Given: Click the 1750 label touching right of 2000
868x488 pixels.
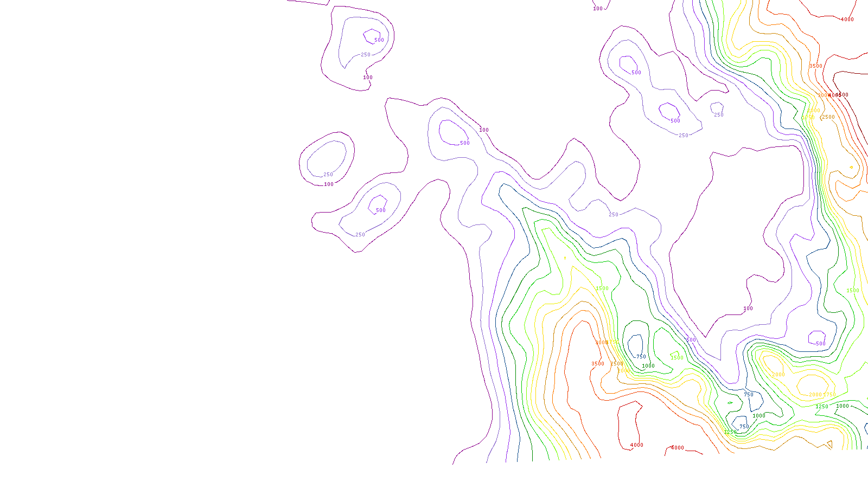Looking at the screenshot, I should (x=829, y=395).
